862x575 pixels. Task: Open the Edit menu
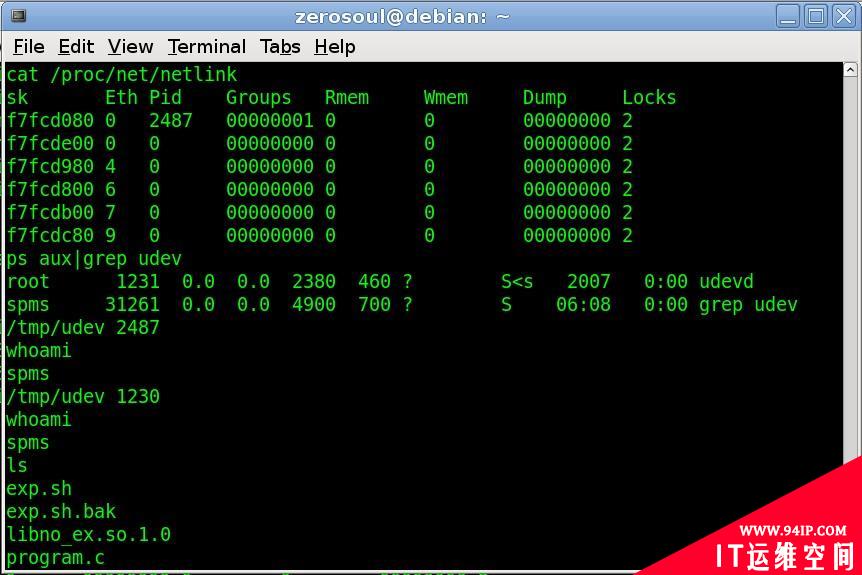point(76,47)
